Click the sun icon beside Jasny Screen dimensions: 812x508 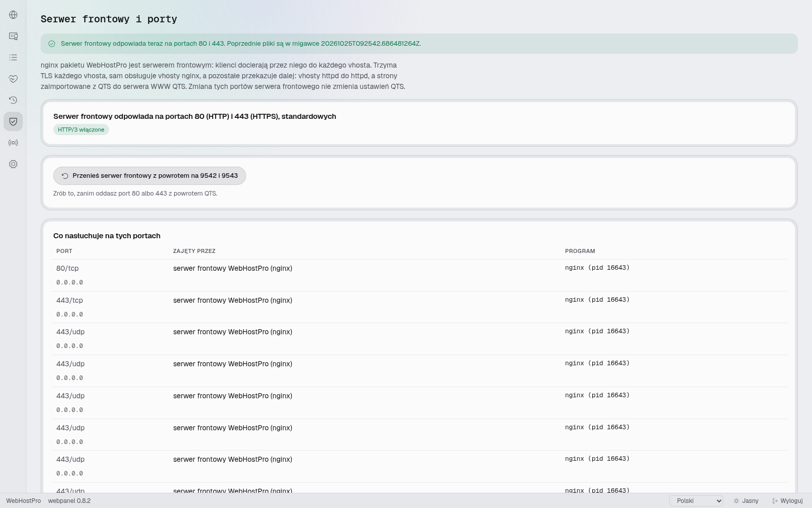click(736, 501)
